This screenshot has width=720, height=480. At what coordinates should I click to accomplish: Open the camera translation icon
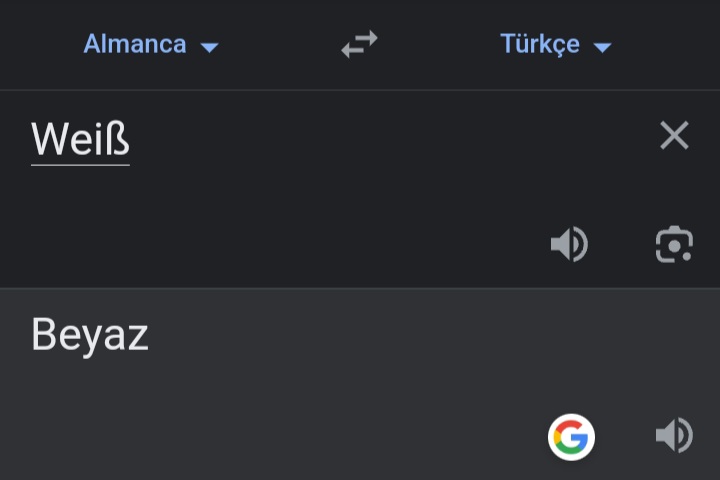pos(674,245)
